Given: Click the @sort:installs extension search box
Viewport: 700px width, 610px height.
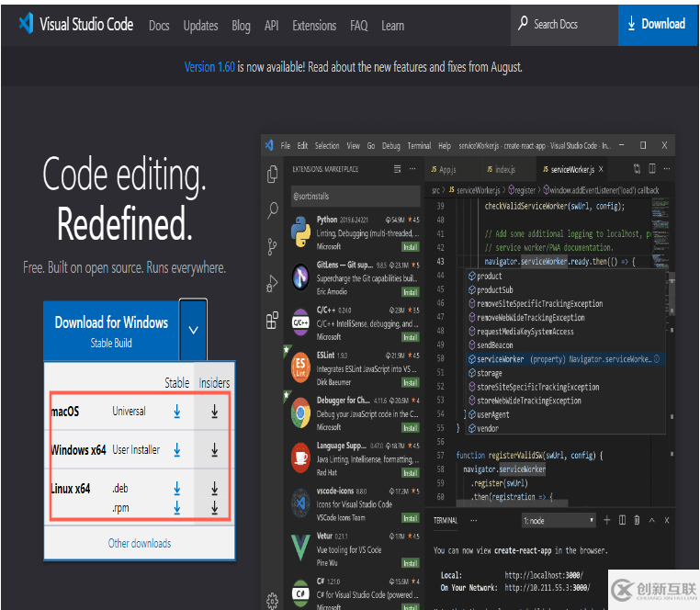Looking at the screenshot, I should pyautogui.click(x=356, y=196).
